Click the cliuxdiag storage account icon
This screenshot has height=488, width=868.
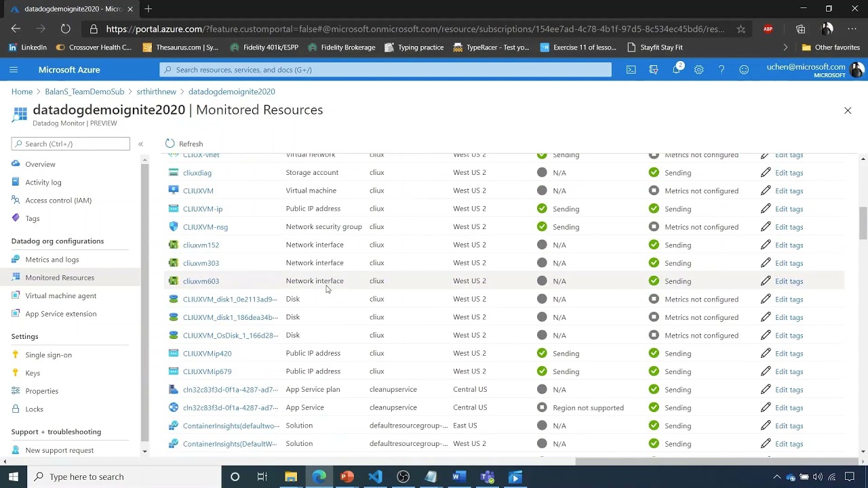click(x=174, y=172)
